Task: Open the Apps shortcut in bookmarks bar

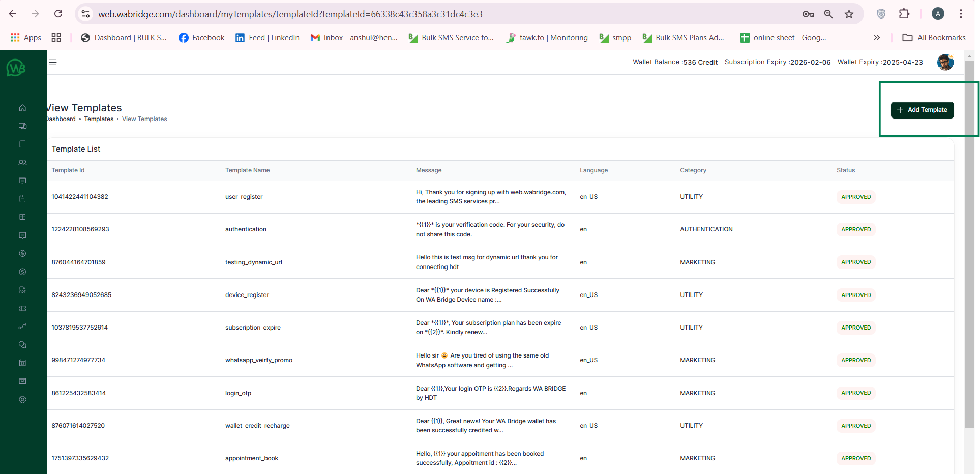Action: (x=26, y=38)
